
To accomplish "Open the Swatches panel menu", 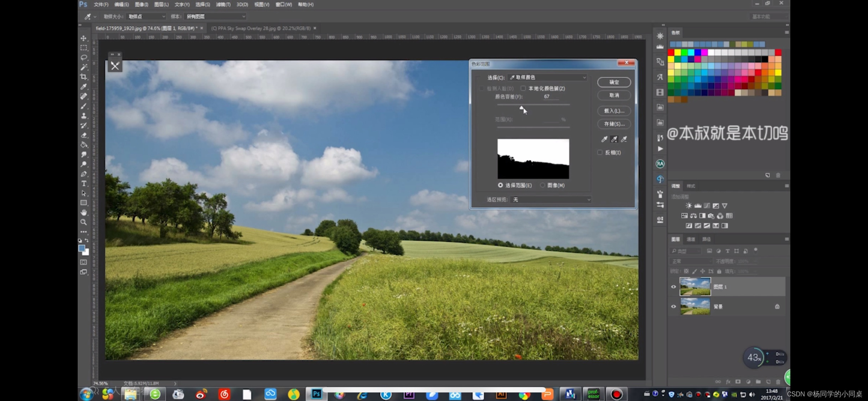I will click(786, 32).
